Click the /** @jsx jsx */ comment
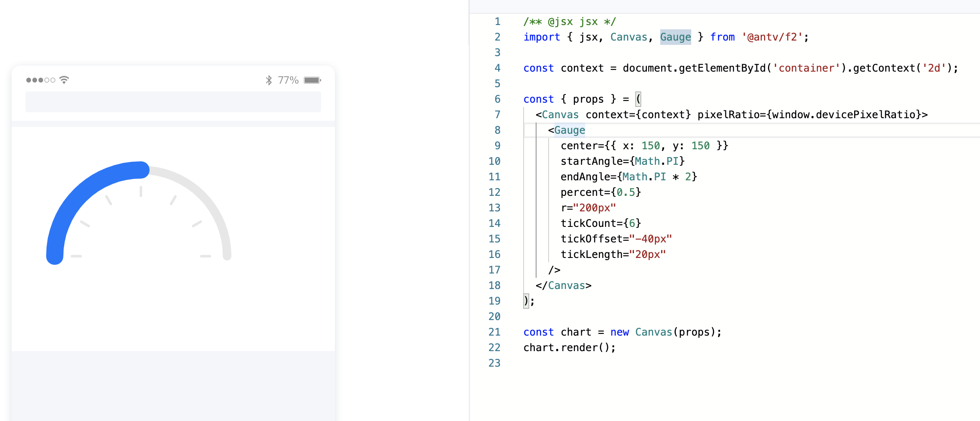980x421 pixels. tap(569, 22)
